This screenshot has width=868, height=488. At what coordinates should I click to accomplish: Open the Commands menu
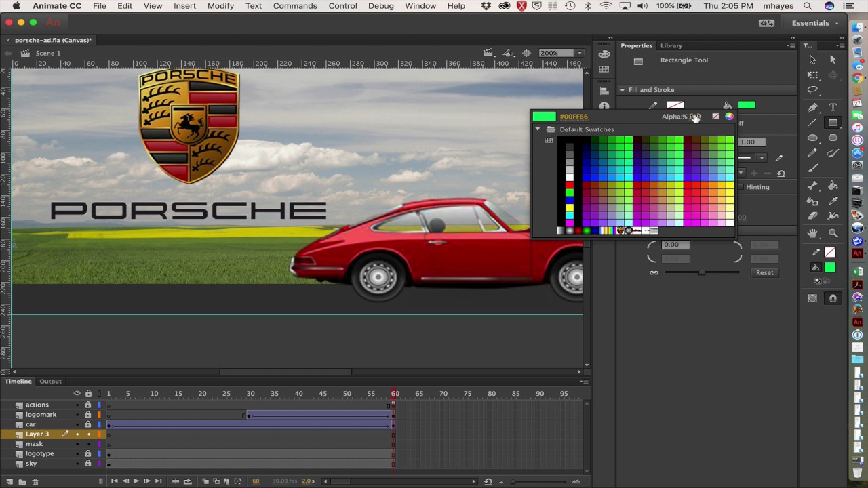(x=295, y=6)
